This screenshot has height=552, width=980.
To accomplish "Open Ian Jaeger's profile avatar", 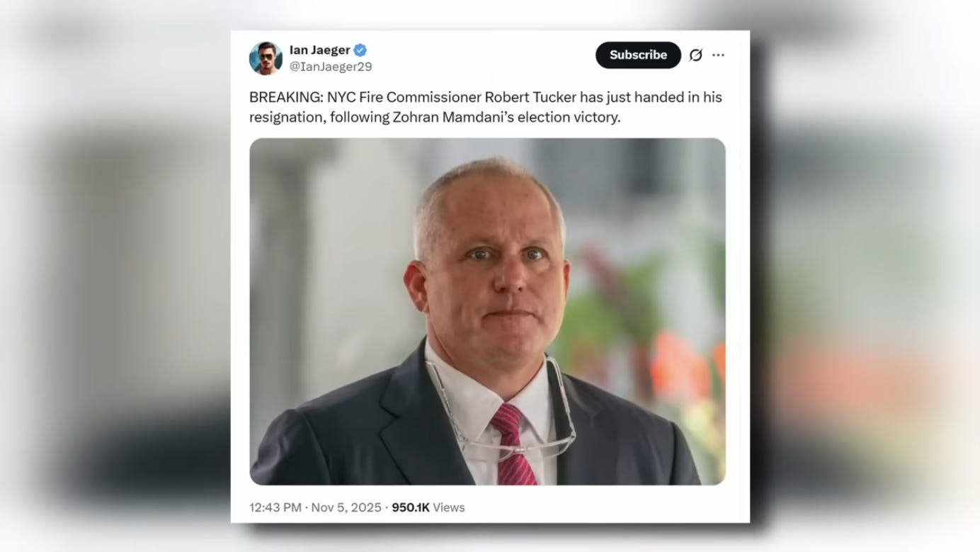I will coord(266,58).
